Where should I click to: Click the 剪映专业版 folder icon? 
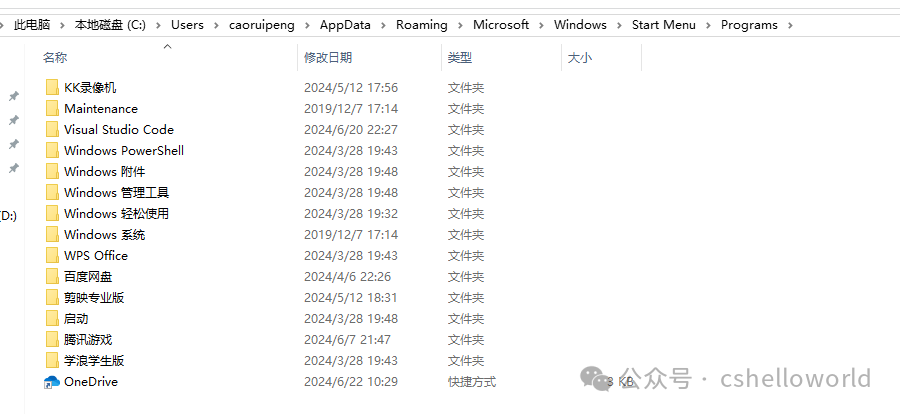(x=52, y=298)
